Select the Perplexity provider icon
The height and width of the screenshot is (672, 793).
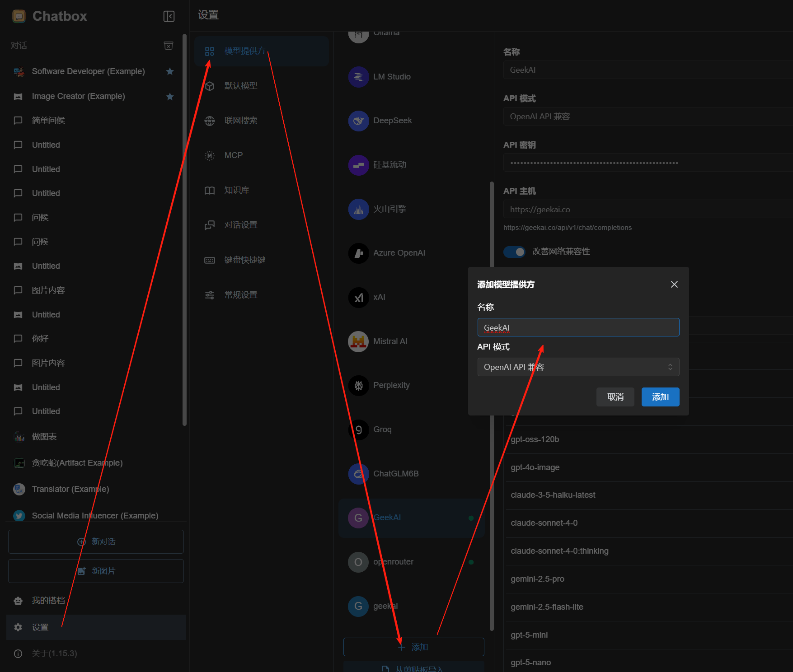pyautogui.click(x=358, y=385)
